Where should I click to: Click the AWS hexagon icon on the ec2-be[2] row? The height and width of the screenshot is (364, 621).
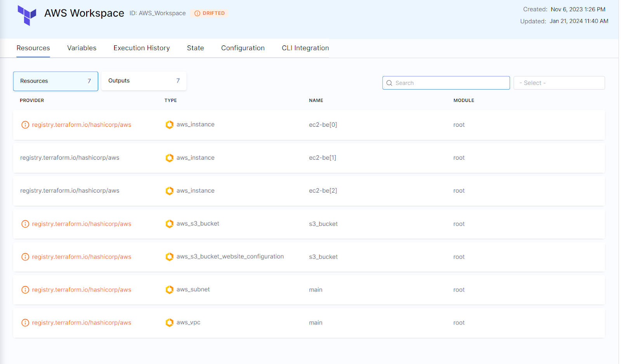(x=170, y=191)
